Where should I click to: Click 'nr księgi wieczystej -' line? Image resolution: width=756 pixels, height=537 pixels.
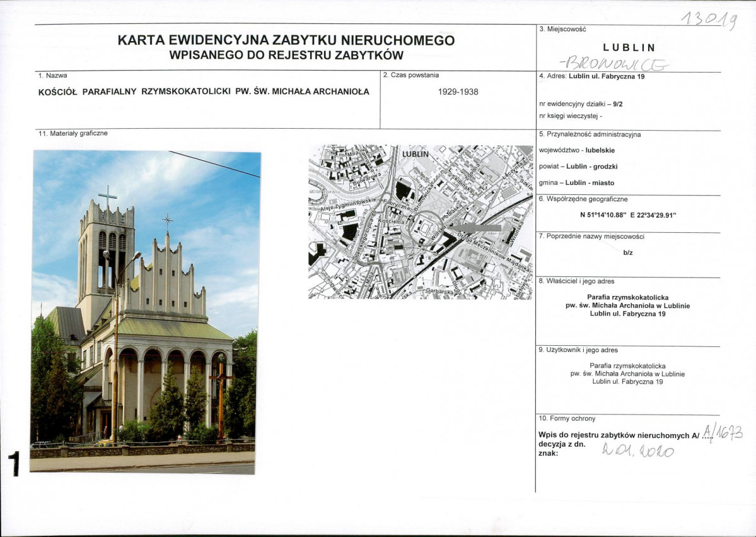pyautogui.click(x=571, y=116)
